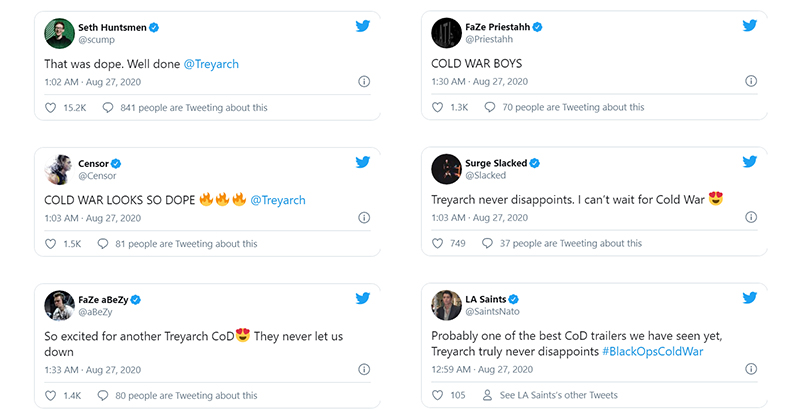Like Seth Huntsmen's tweet with heart icon

pyautogui.click(x=51, y=107)
